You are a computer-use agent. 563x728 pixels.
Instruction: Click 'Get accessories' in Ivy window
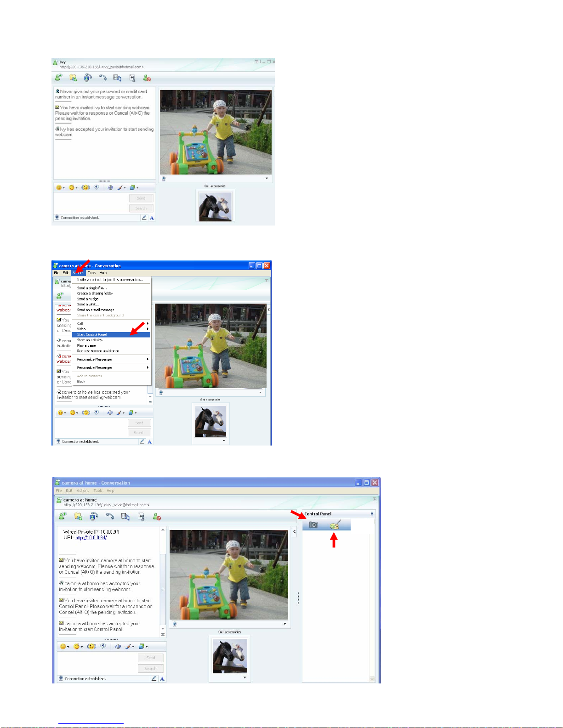215,186
